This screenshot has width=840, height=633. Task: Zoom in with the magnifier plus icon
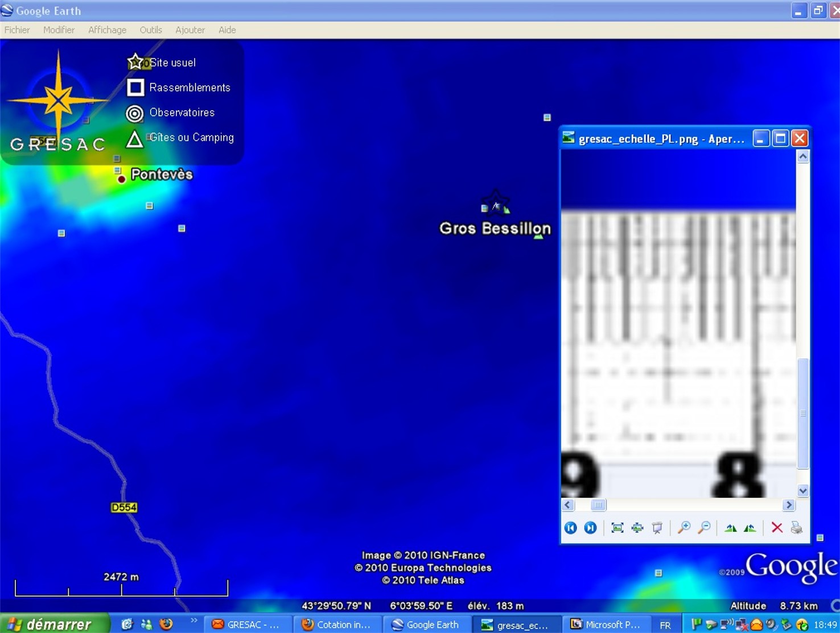pyautogui.click(x=684, y=528)
